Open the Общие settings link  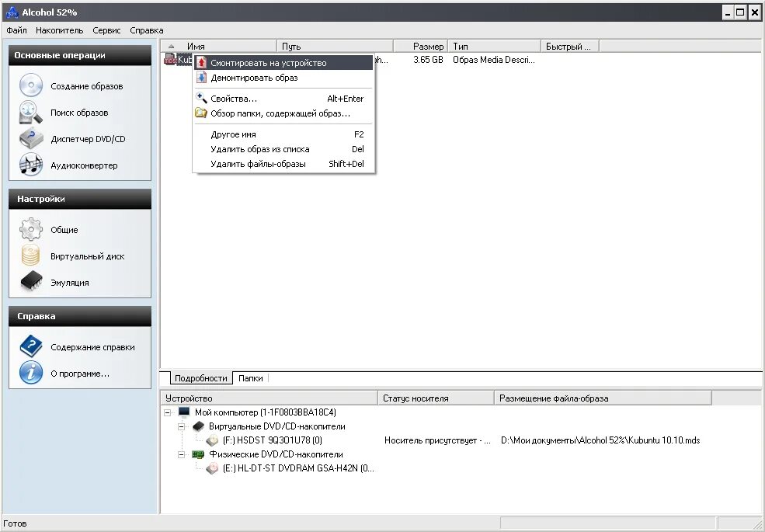click(x=64, y=230)
